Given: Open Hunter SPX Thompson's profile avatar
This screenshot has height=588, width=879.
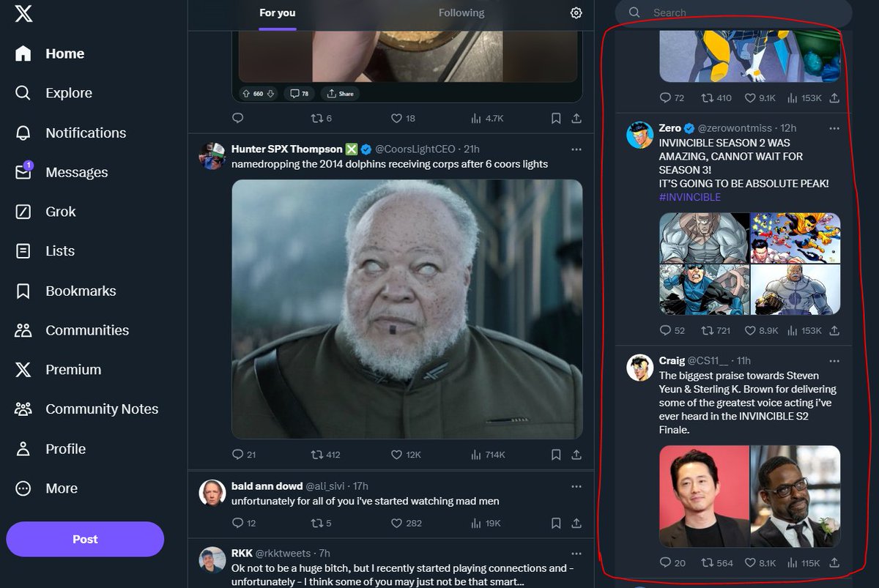Looking at the screenshot, I should 212,155.
